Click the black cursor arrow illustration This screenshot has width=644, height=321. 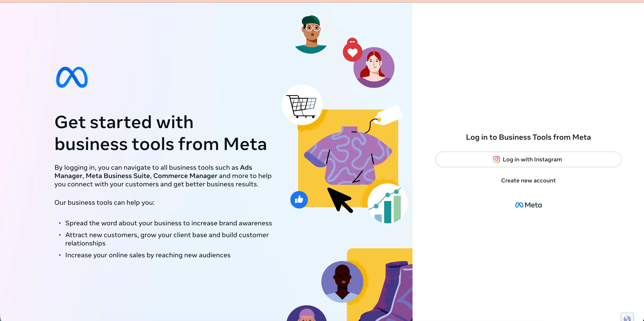pos(339,200)
